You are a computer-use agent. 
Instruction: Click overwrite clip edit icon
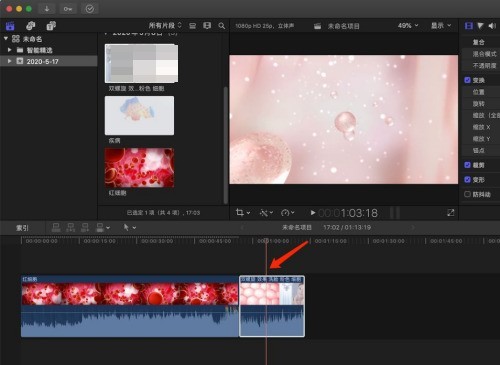pyautogui.click(x=100, y=228)
